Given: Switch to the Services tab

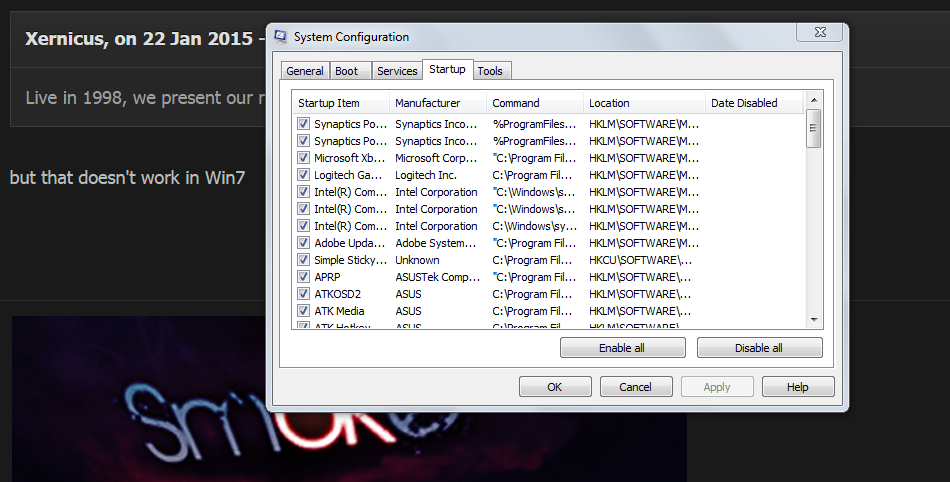Looking at the screenshot, I should point(397,71).
